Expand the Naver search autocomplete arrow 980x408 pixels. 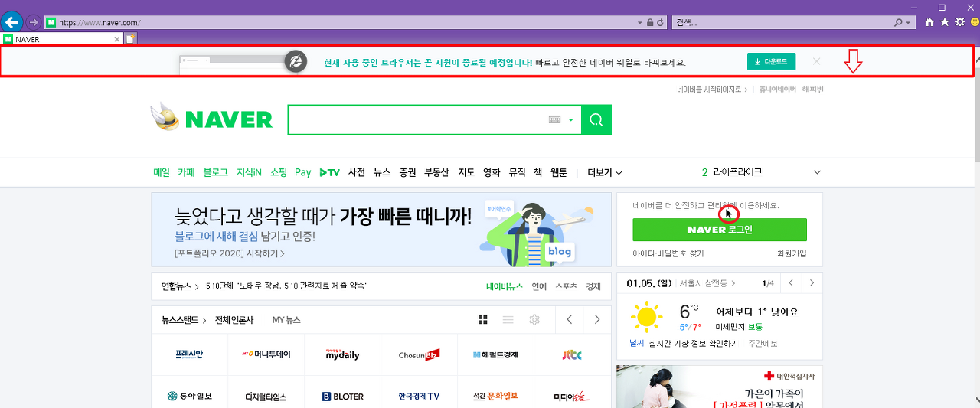click(x=570, y=120)
